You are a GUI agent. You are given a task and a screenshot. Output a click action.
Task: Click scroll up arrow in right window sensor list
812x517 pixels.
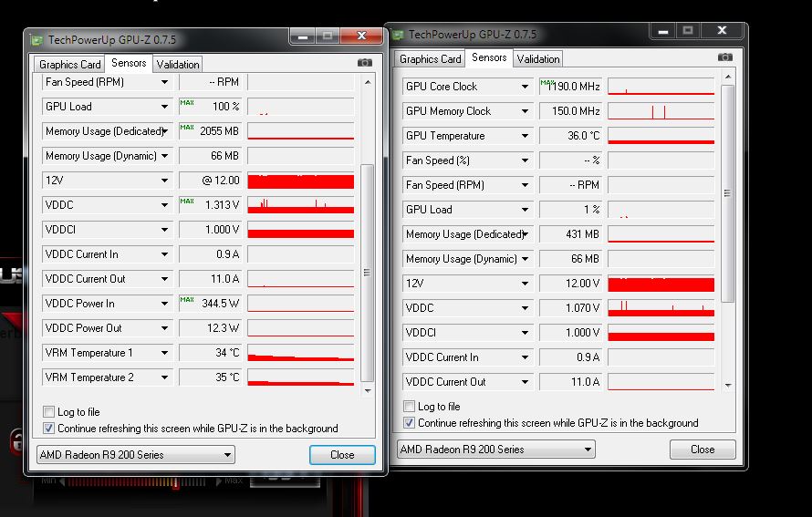pyautogui.click(x=727, y=77)
